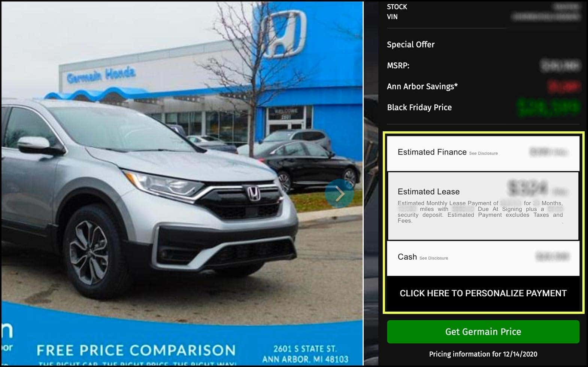Click the MSRP label
Viewport: 588px width, 367px height.
[x=398, y=65]
